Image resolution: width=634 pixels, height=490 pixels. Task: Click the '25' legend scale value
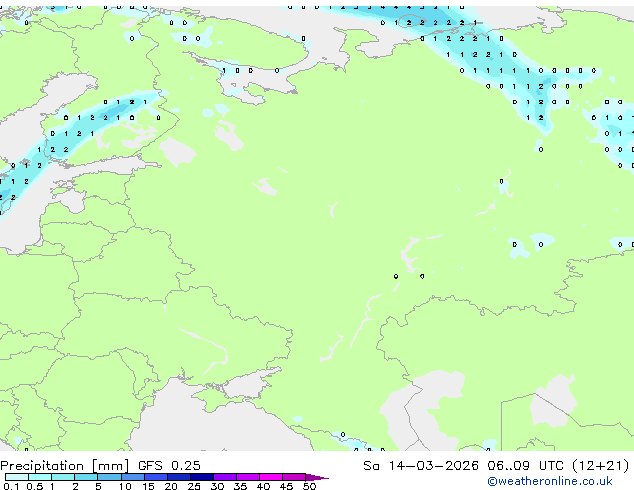(x=194, y=486)
